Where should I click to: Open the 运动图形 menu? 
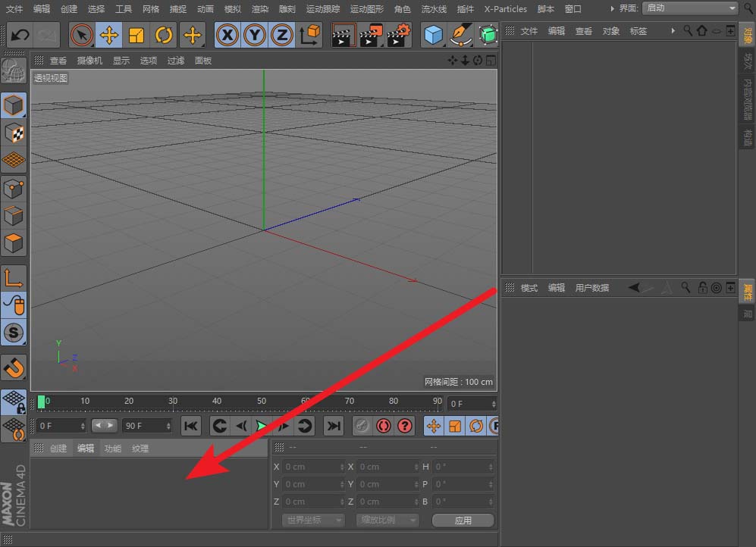[x=367, y=9]
